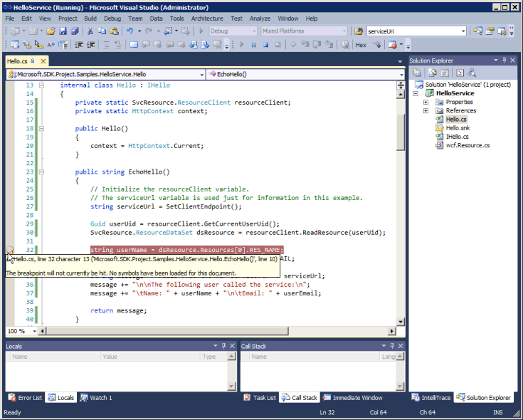Open the Analyze menu
The image size is (523, 420).
click(260, 19)
